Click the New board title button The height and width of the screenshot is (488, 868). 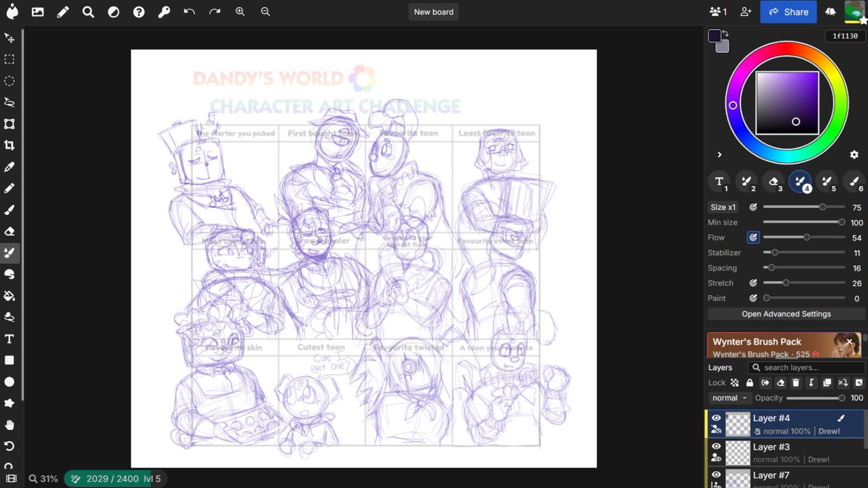433,12
